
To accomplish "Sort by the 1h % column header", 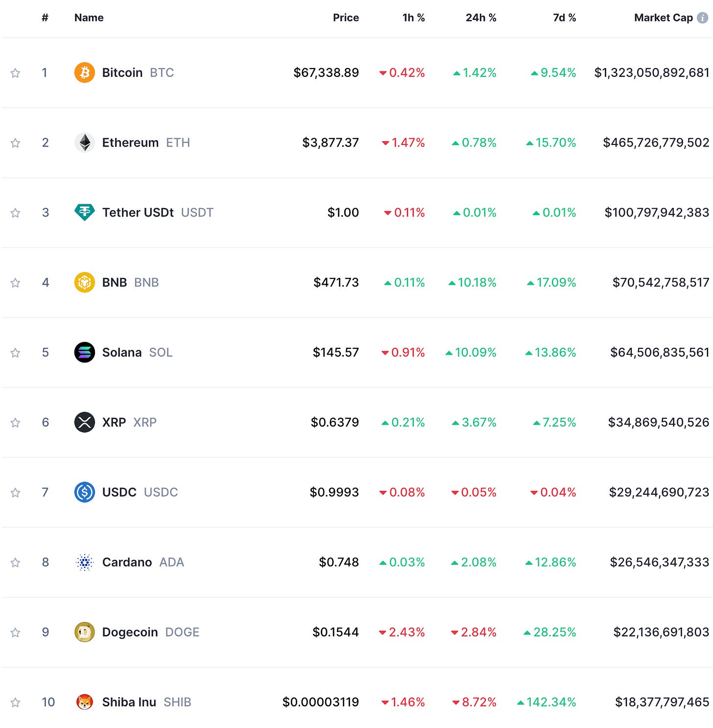I will [413, 18].
